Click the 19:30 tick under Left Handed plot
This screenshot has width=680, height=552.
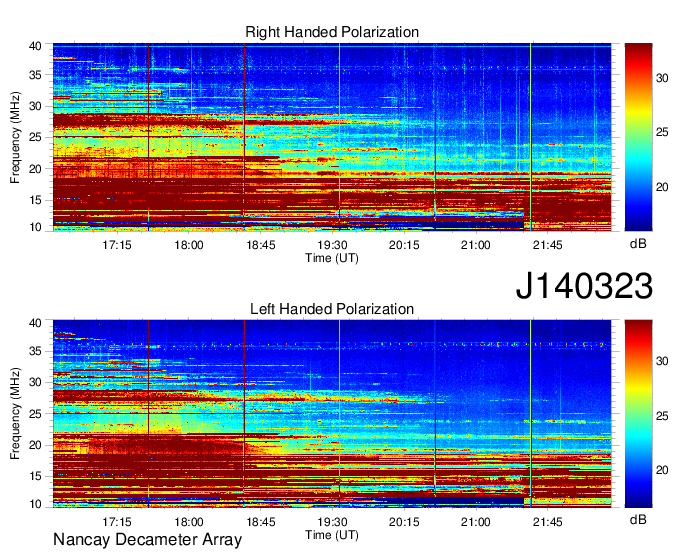point(332,522)
